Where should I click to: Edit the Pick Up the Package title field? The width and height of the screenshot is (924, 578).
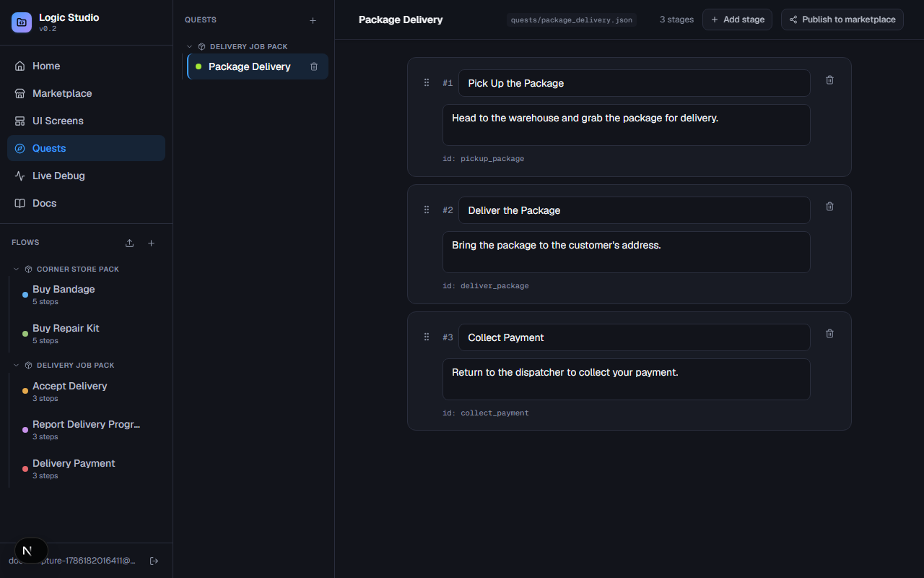[635, 83]
